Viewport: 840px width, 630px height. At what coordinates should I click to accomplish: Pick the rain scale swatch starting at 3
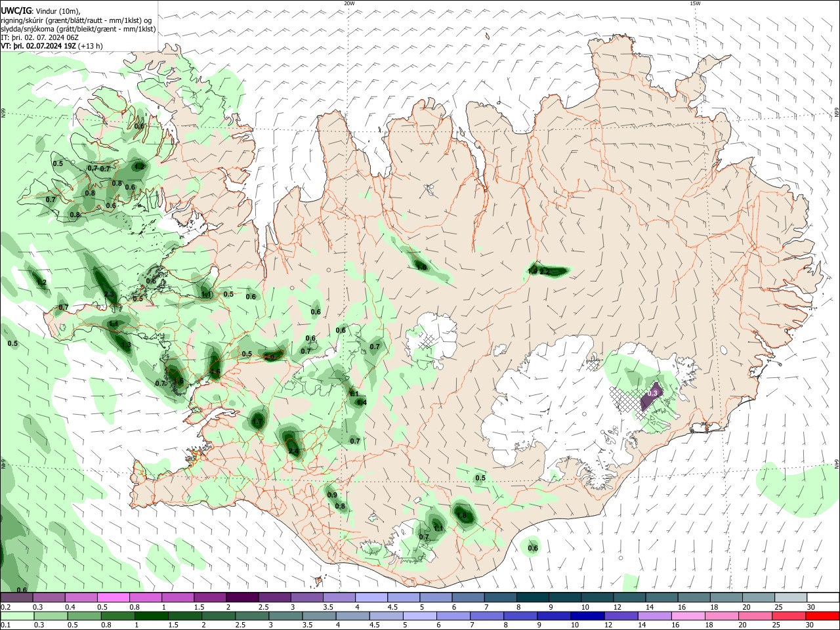point(285,616)
